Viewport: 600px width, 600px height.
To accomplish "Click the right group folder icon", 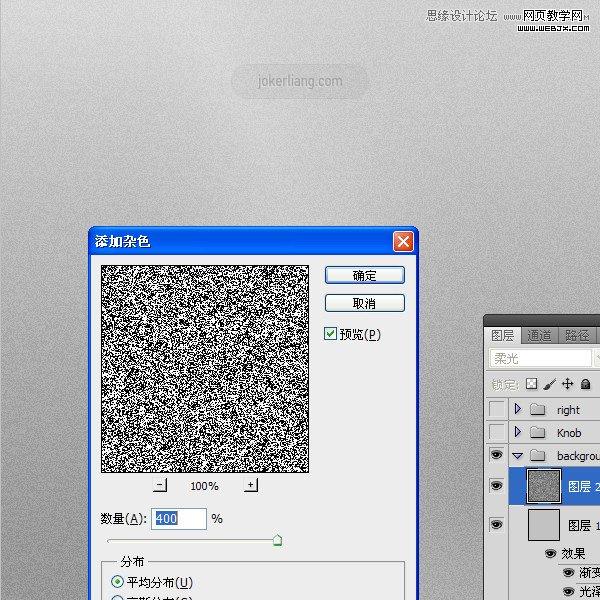I will click(539, 410).
